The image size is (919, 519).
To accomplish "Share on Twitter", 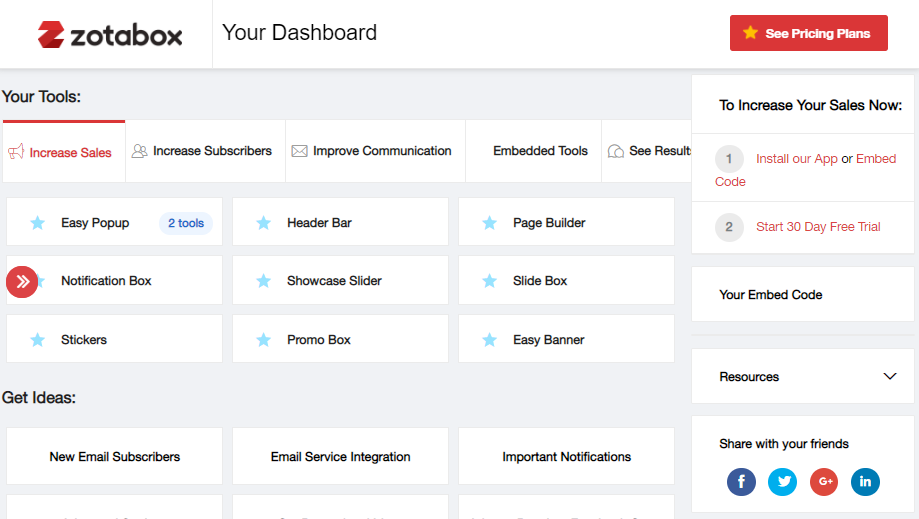I will (783, 482).
